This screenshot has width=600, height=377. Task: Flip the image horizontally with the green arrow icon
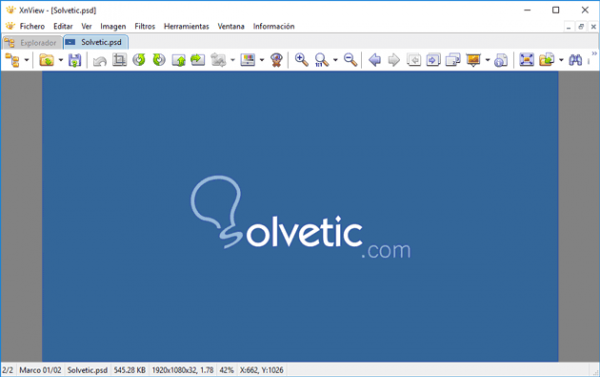(x=198, y=60)
